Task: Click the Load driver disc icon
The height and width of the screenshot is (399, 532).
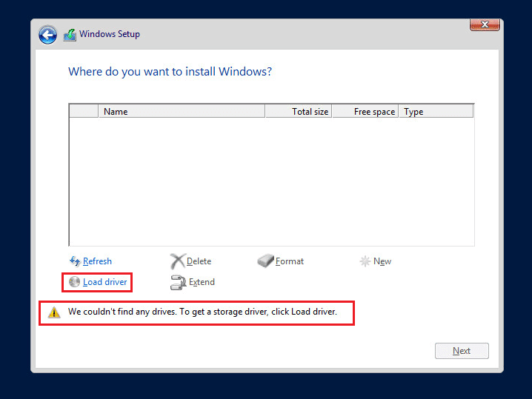Action: (74, 282)
